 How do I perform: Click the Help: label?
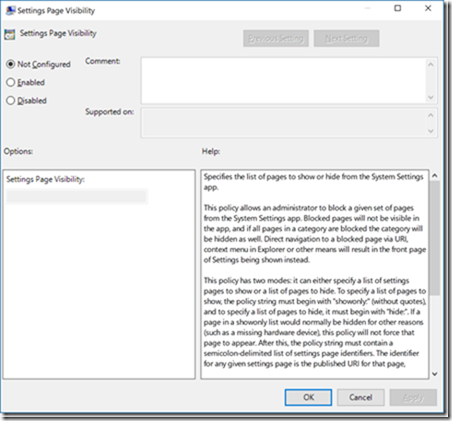[211, 151]
